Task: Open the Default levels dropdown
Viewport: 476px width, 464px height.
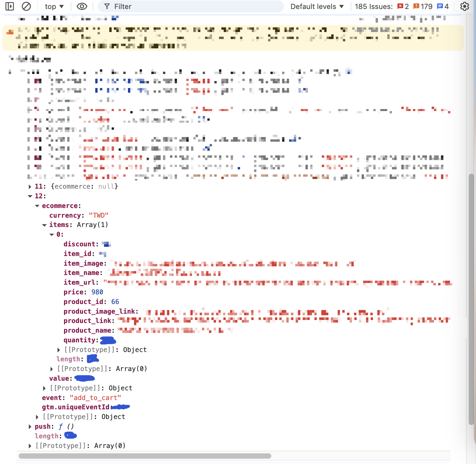Action: click(x=317, y=6)
